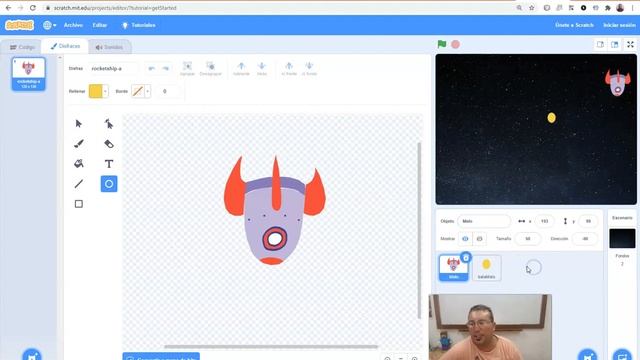Select the yellow ball sprite thumbnail
Image resolution: width=640 pixels, height=360 pixels.
(486, 268)
